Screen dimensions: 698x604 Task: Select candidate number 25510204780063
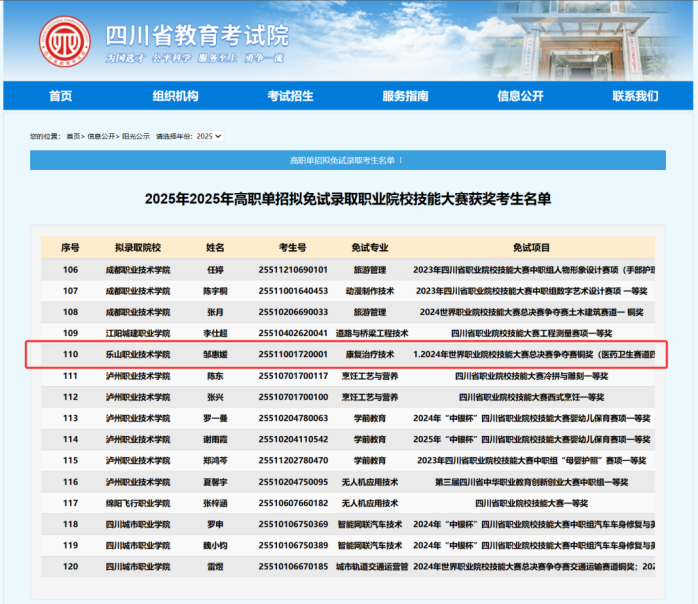(x=293, y=418)
